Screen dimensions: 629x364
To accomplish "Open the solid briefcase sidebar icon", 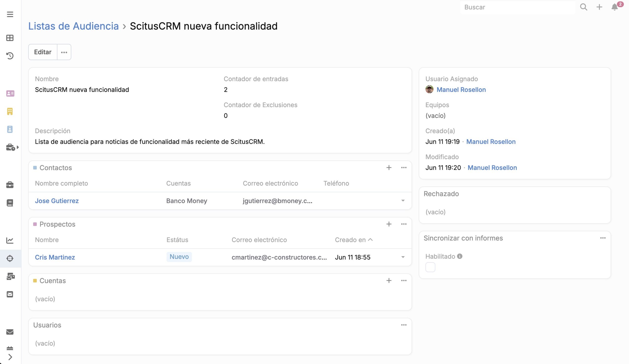I will click(x=10, y=185).
